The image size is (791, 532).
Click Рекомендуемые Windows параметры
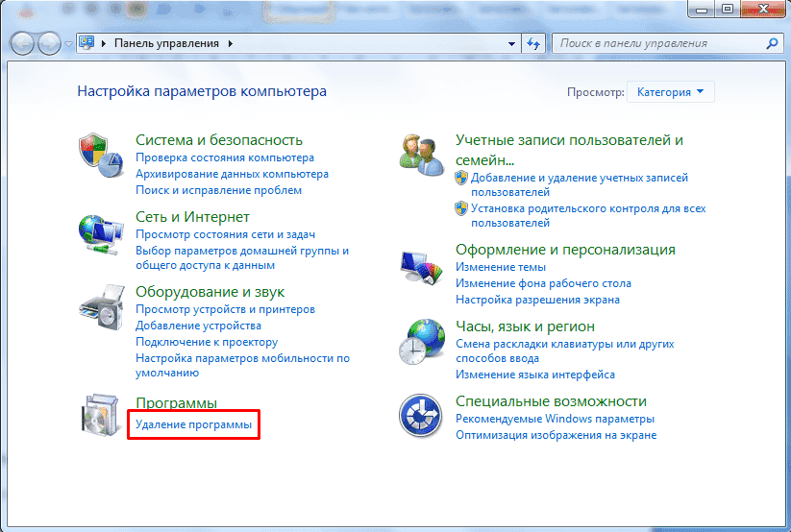(x=555, y=419)
